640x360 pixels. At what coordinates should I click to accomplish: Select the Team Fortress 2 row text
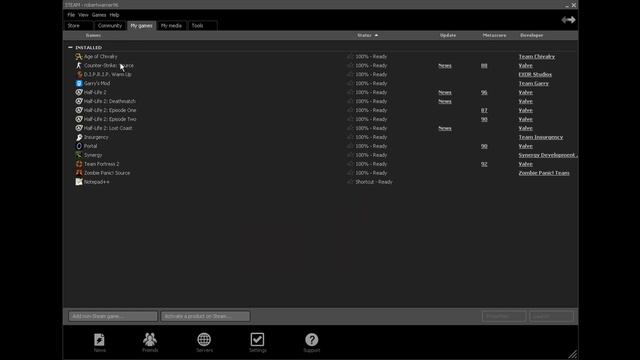102,164
